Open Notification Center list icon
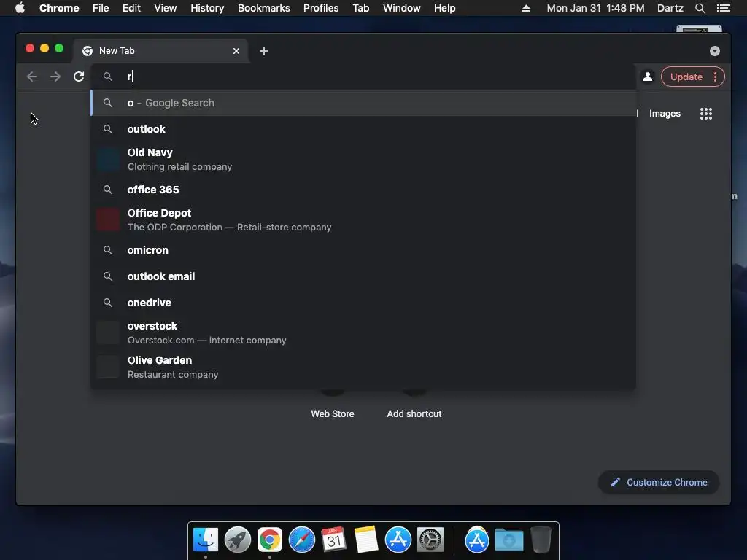Image resolution: width=747 pixels, height=560 pixels. pyautogui.click(x=723, y=8)
